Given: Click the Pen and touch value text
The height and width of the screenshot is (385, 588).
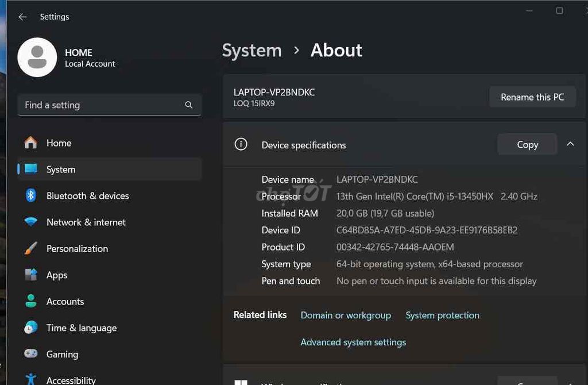Looking at the screenshot, I should click(436, 281).
